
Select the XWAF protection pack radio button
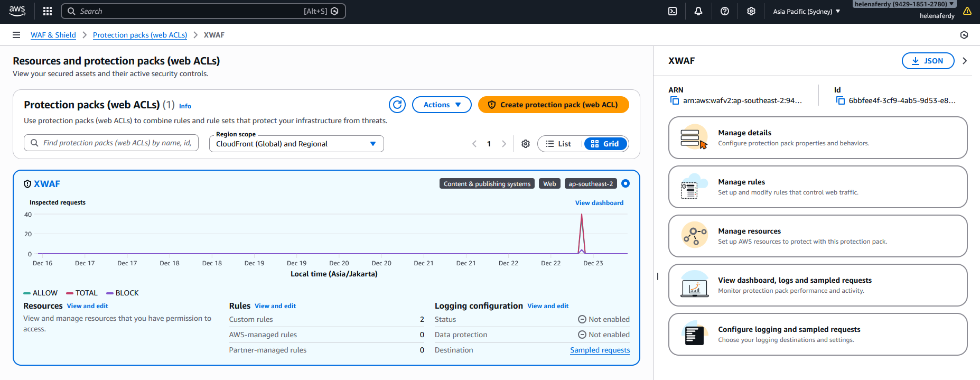626,183
